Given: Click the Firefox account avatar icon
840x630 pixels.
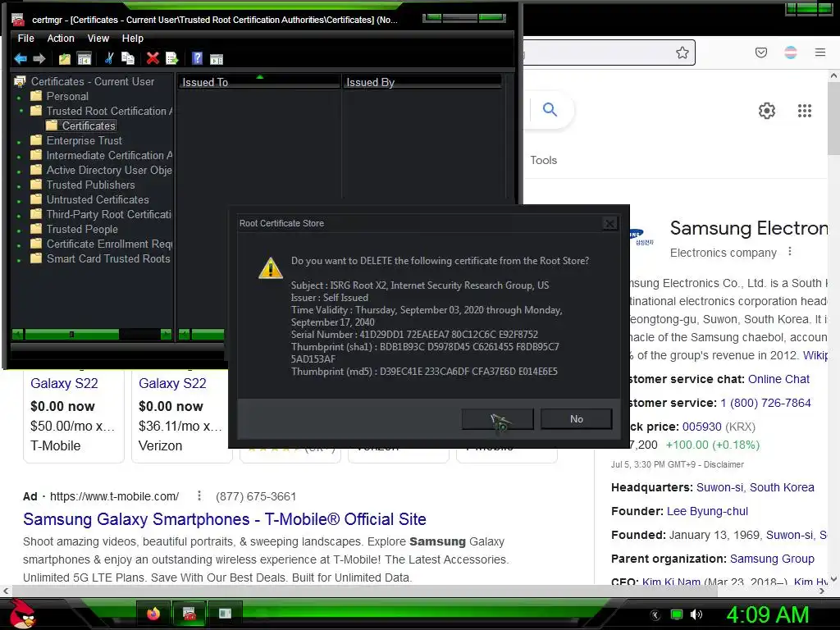Looking at the screenshot, I should click(x=791, y=52).
